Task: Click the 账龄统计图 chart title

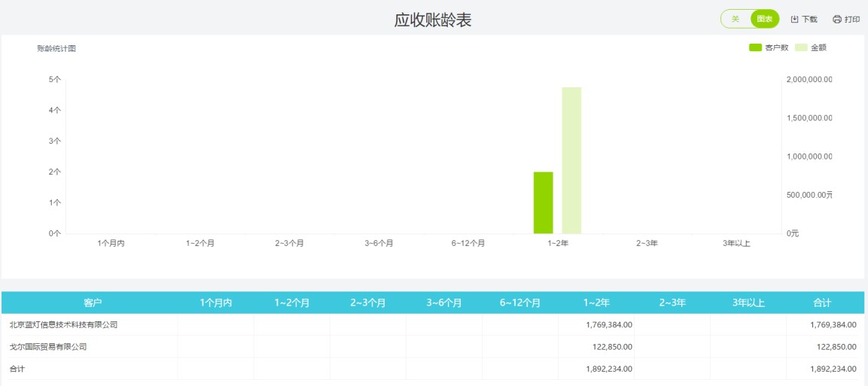Action: 56,49
